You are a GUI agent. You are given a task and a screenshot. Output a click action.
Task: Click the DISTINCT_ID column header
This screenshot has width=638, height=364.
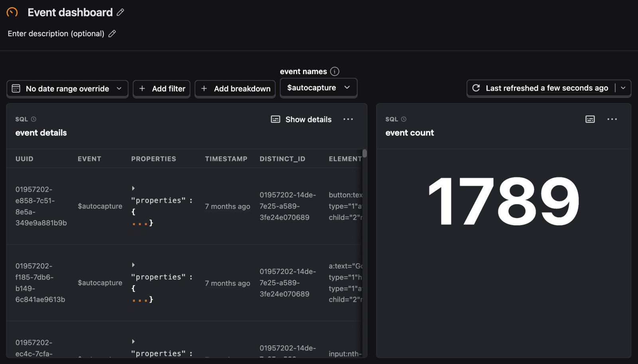[282, 159]
